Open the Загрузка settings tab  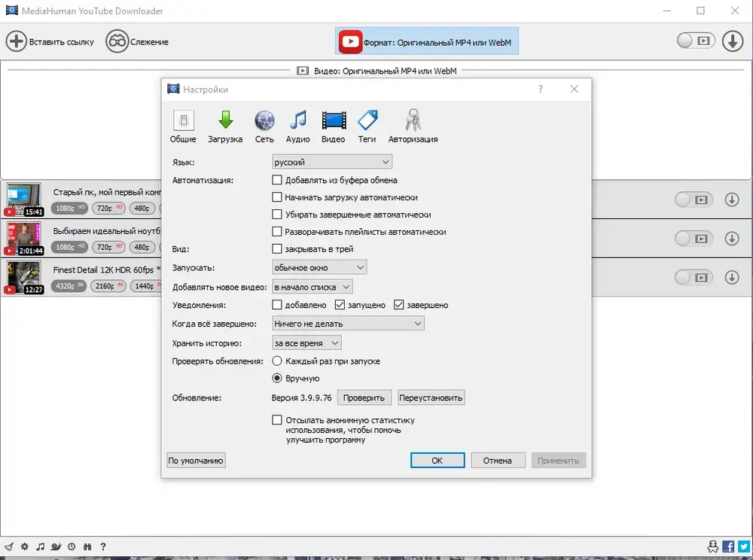pos(224,126)
